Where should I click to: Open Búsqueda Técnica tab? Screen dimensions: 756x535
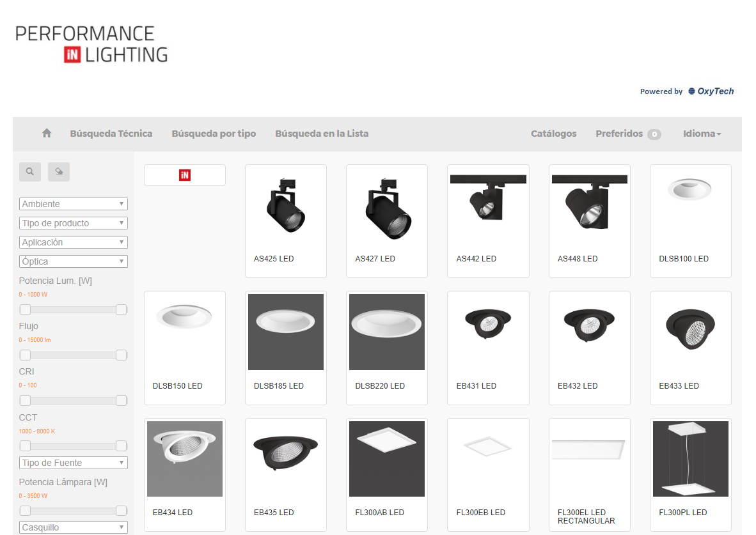point(111,134)
